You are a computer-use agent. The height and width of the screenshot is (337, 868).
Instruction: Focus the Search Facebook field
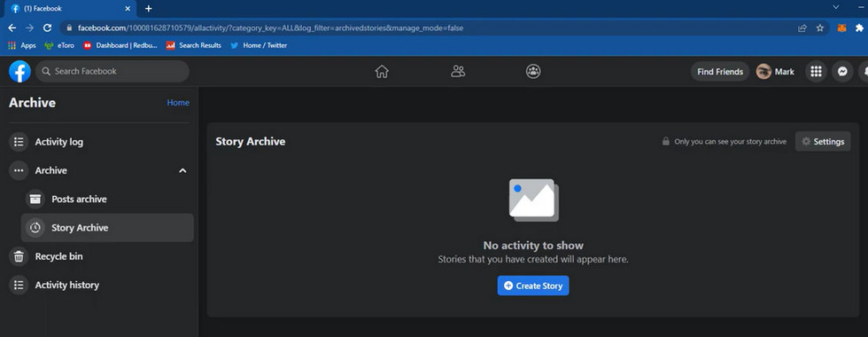(112, 72)
